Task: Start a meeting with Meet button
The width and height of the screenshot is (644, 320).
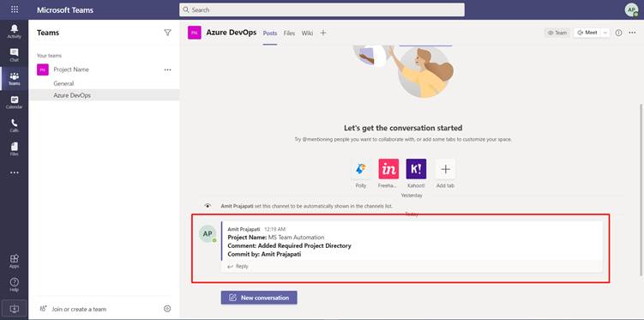Action: point(587,33)
